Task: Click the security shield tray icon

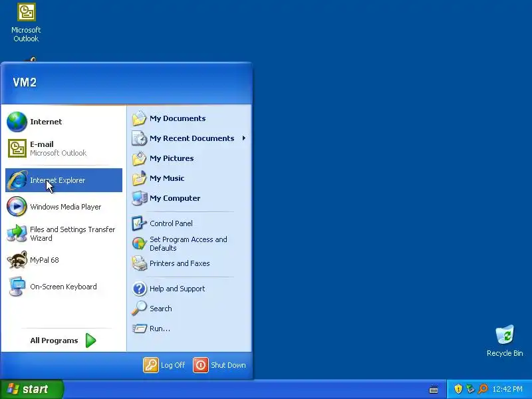Action: [458, 389]
